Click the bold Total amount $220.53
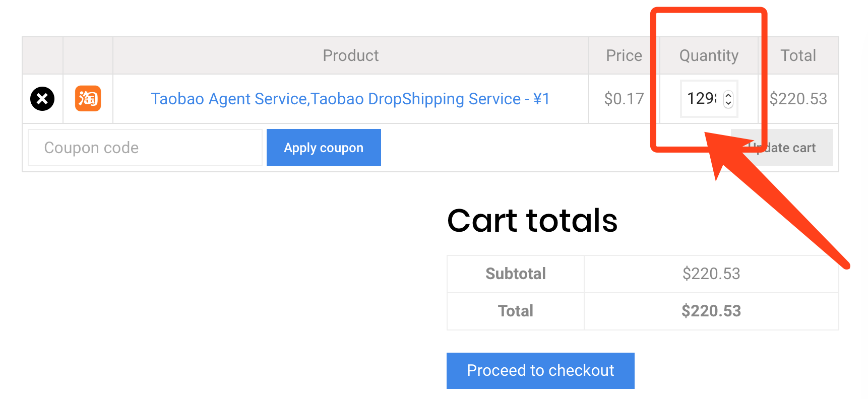The height and width of the screenshot is (399, 868). point(711,311)
